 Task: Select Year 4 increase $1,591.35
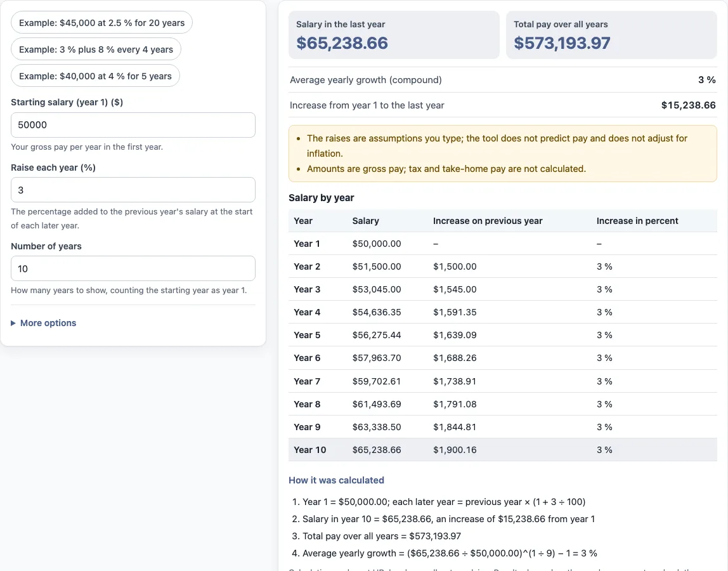click(455, 312)
